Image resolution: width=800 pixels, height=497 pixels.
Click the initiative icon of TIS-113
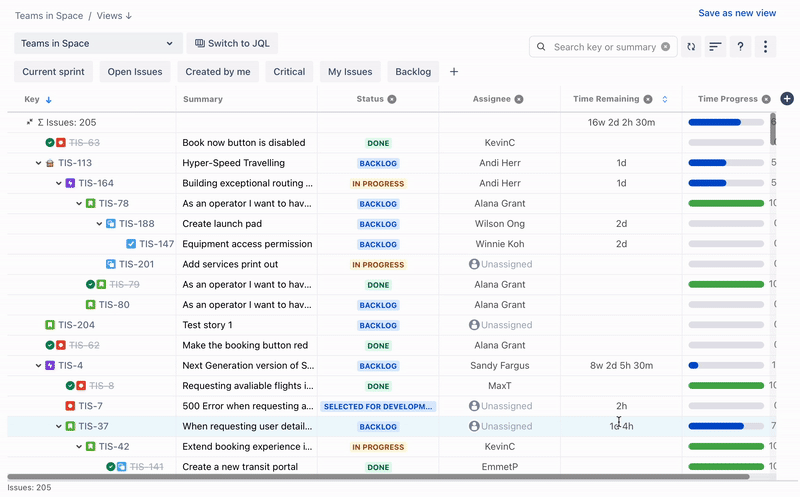point(49,163)
